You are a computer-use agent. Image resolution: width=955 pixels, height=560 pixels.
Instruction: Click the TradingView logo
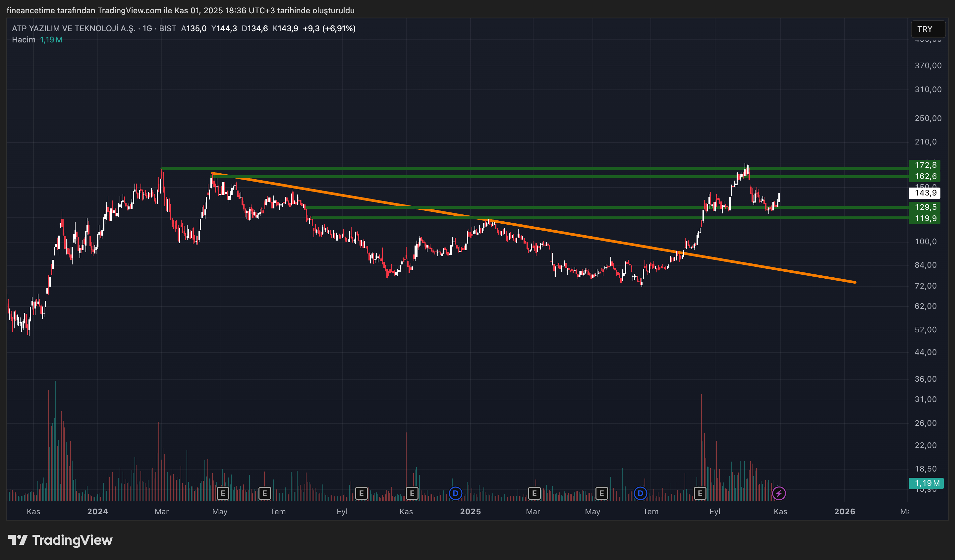tap(60, 540)
